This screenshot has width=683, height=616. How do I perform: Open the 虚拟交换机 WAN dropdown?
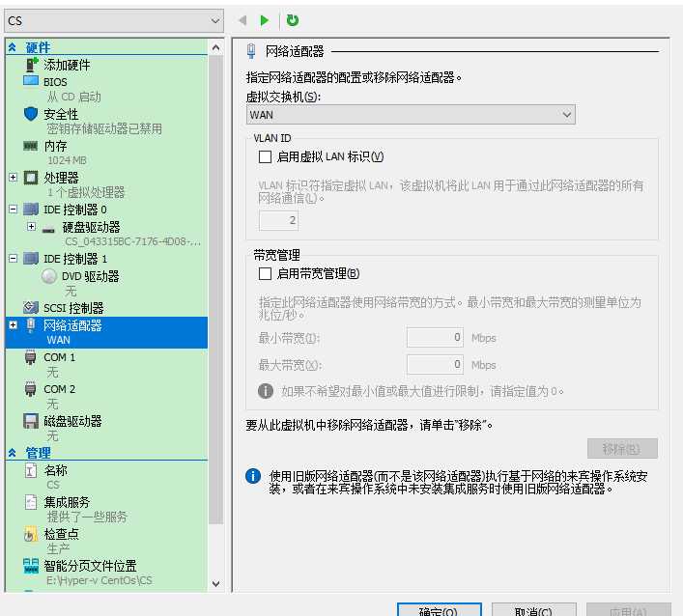click(411, 115)
